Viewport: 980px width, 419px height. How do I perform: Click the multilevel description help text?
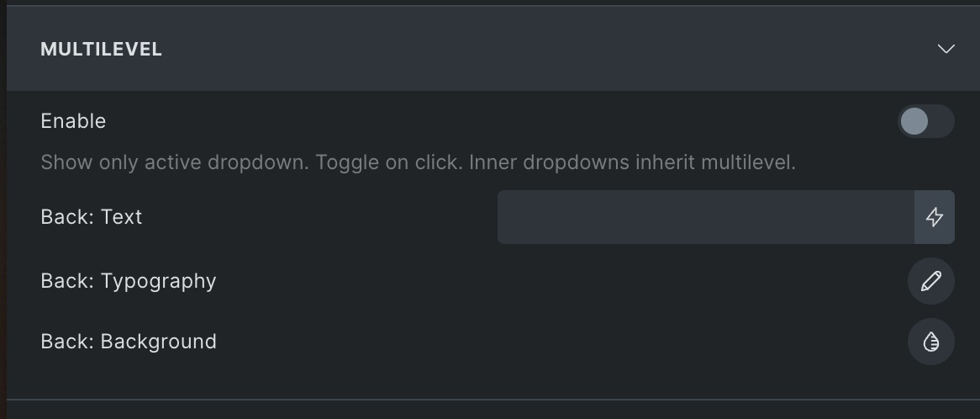pos(417,162)
